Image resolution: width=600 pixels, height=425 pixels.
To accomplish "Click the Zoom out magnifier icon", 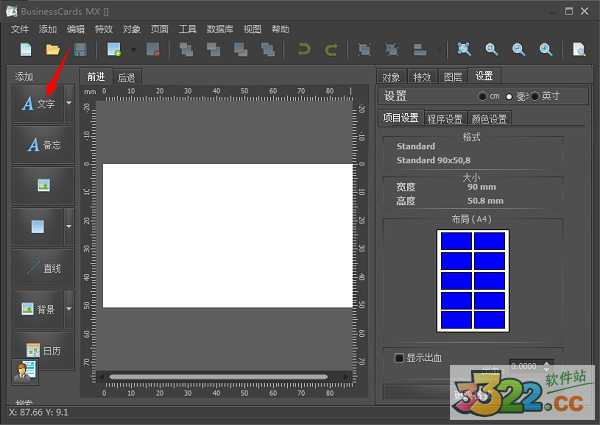I will 519,50.
